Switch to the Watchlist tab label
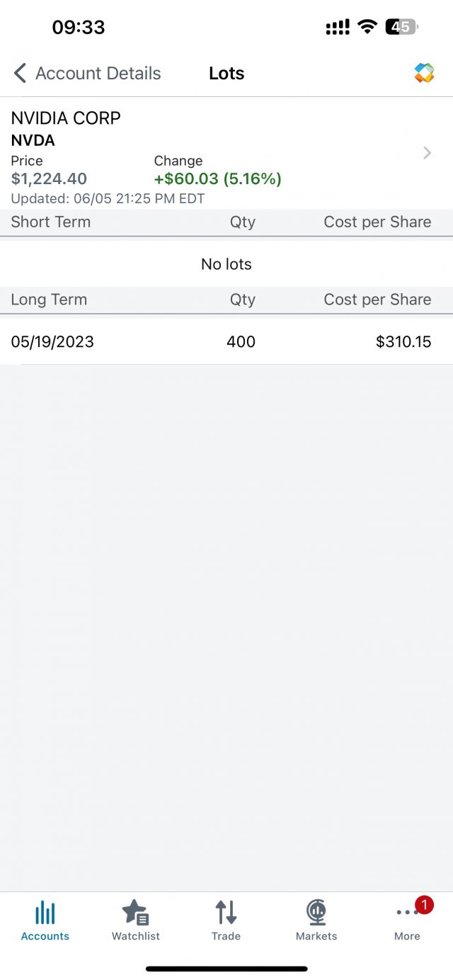The height and width of the screenshot is (980, 453). click(x=136, y=936)
